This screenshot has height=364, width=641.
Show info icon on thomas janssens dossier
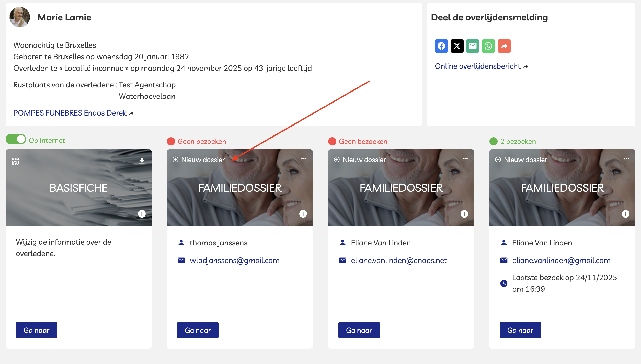point(303,214)
